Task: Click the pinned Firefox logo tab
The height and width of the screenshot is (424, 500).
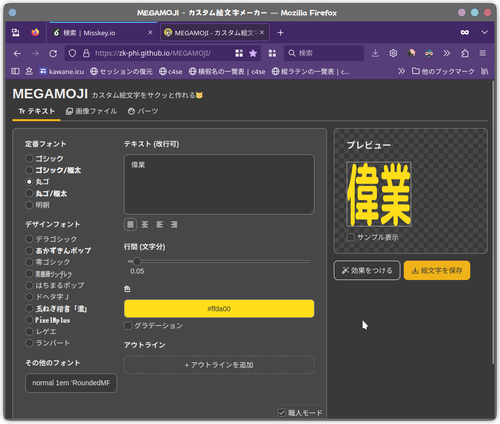Action: point(35,32)
